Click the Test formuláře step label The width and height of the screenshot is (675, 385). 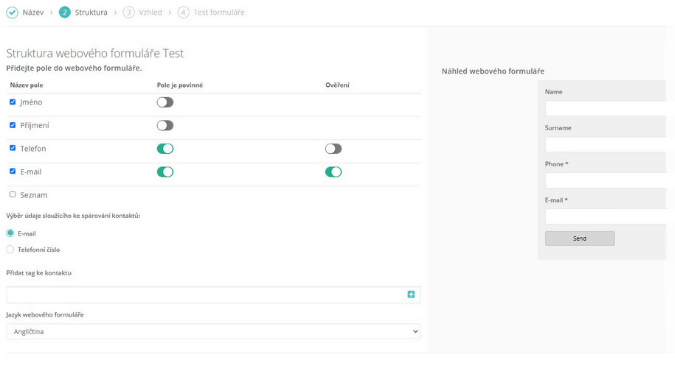pyautogui.click(x=219, y=12)
